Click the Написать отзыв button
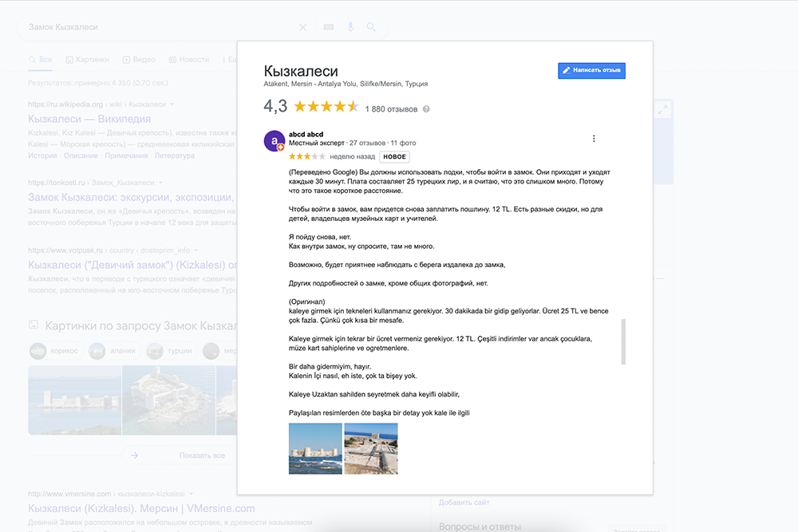 click(x=591, y=70)
